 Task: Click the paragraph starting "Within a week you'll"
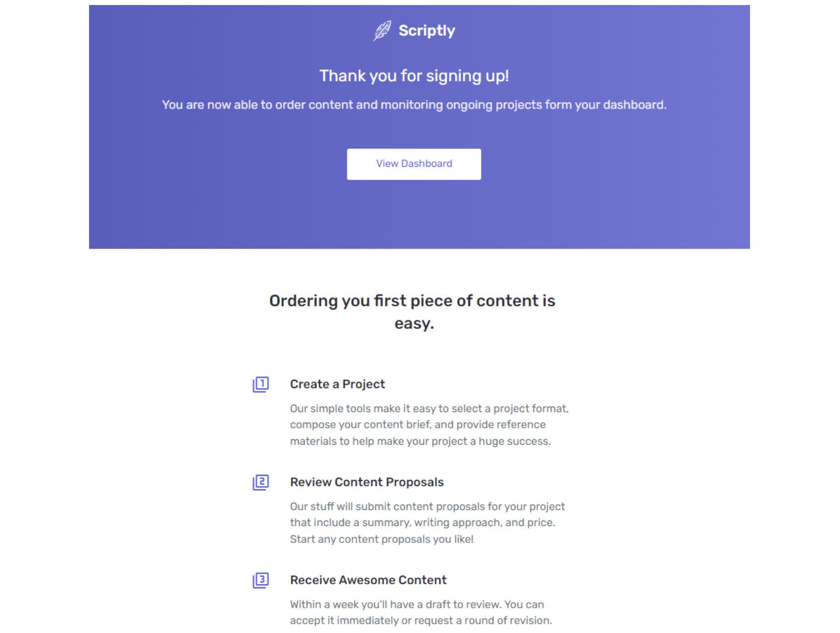(421, 612)
